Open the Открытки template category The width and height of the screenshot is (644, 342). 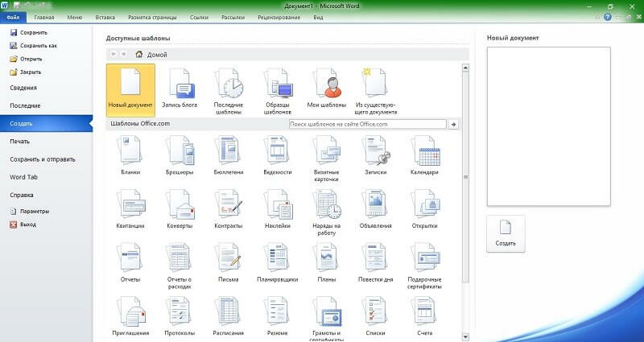pyautogui.click(x=425, y=208)
